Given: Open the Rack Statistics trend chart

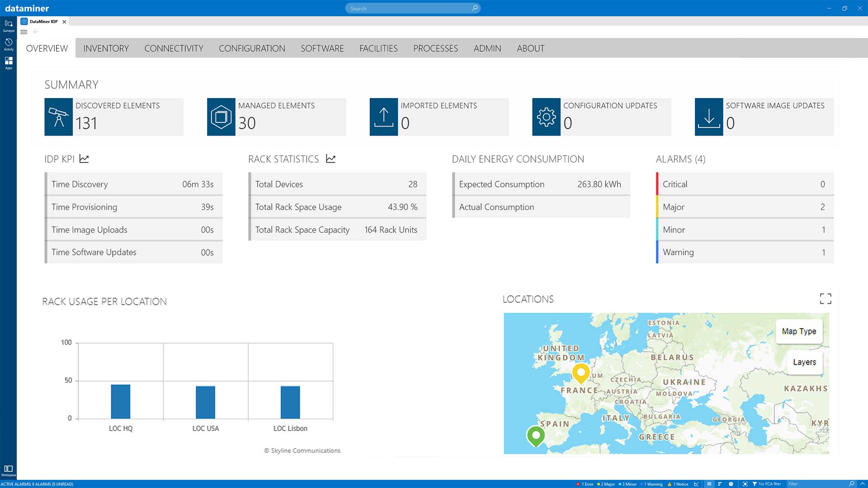Looking at the screenshot, I should [x=330, y=159].
